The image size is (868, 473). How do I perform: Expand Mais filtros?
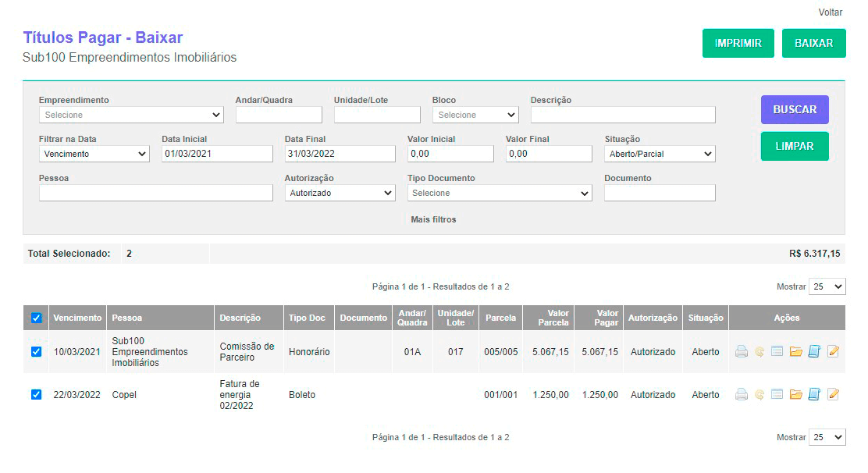(x=433, y=219)
